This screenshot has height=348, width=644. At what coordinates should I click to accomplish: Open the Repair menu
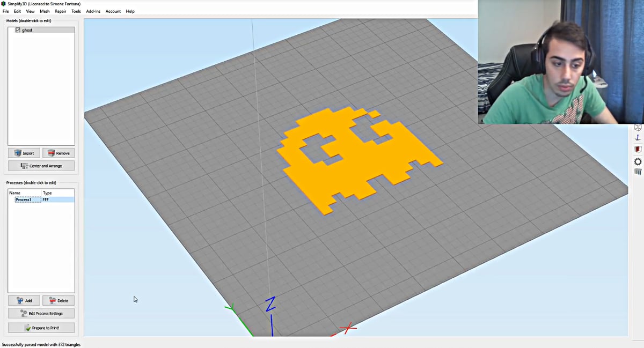click(x=61, y=11)
